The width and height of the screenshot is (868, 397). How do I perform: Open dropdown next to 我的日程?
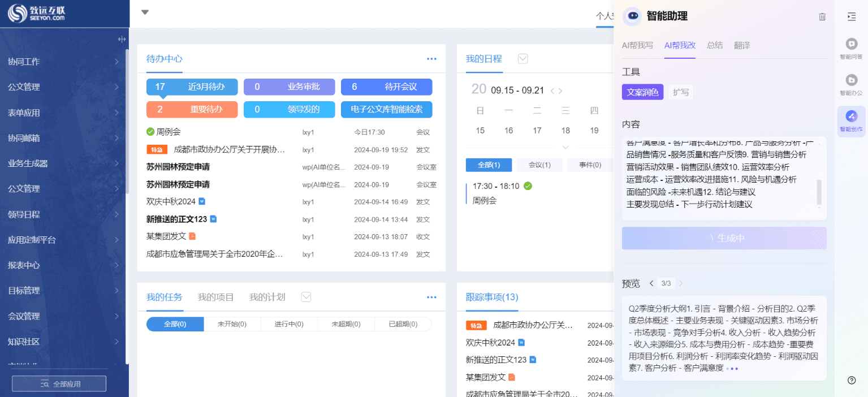[x=523, y=59]
